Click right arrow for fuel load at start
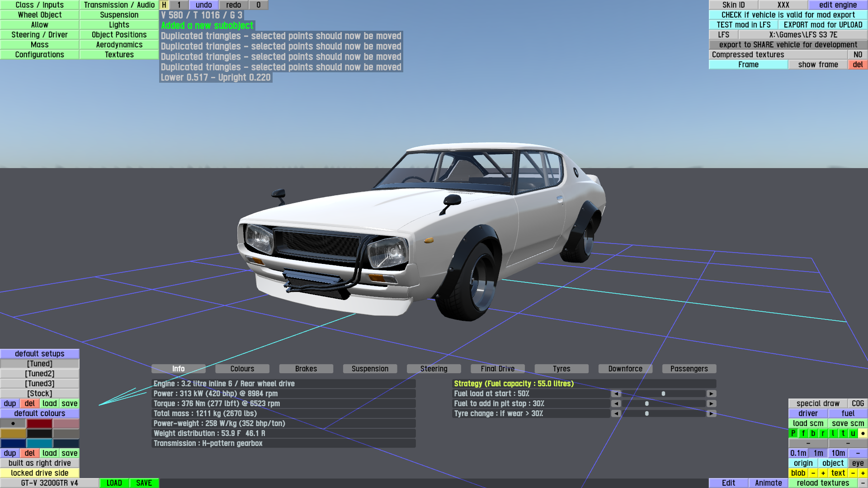 coord(711,394)
